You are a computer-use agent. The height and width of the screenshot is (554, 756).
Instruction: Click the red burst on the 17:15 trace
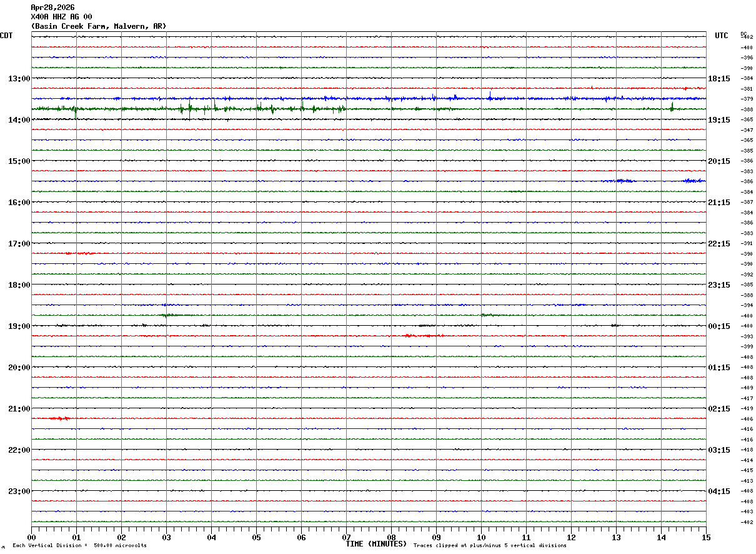click(80, 253)
